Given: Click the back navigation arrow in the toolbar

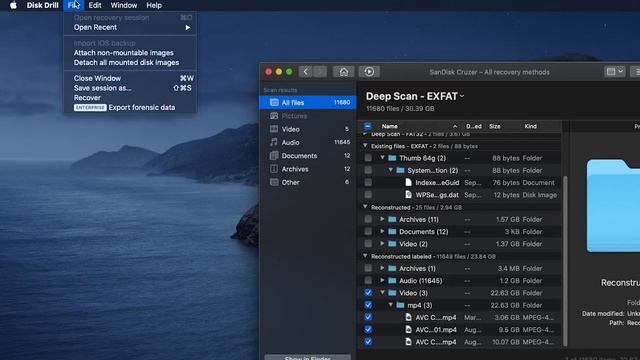Looking at the screenshot, I should [x=305, y=72].
